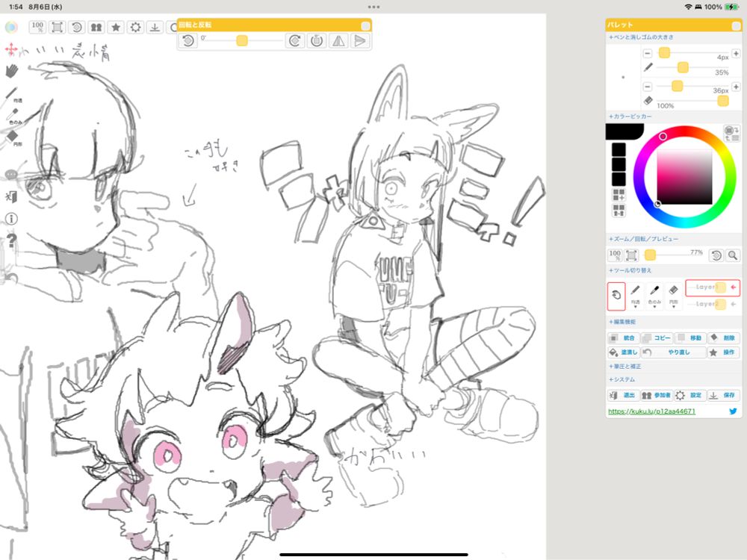This screenshot has height=560, width=747.
Task: Collapse ツール切り替え section
Action: tap(630, 270)
